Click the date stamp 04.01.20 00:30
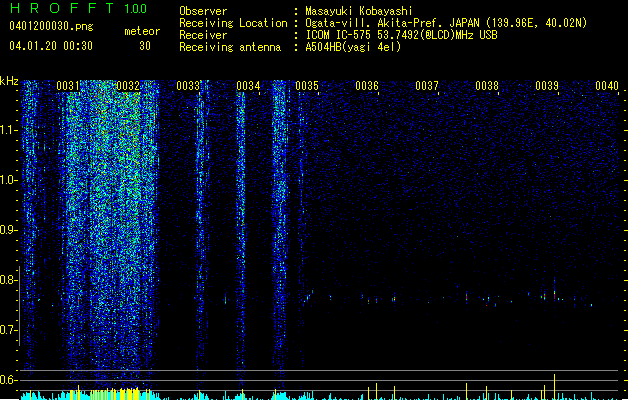629x400 pixels. (x=51, y=46)
